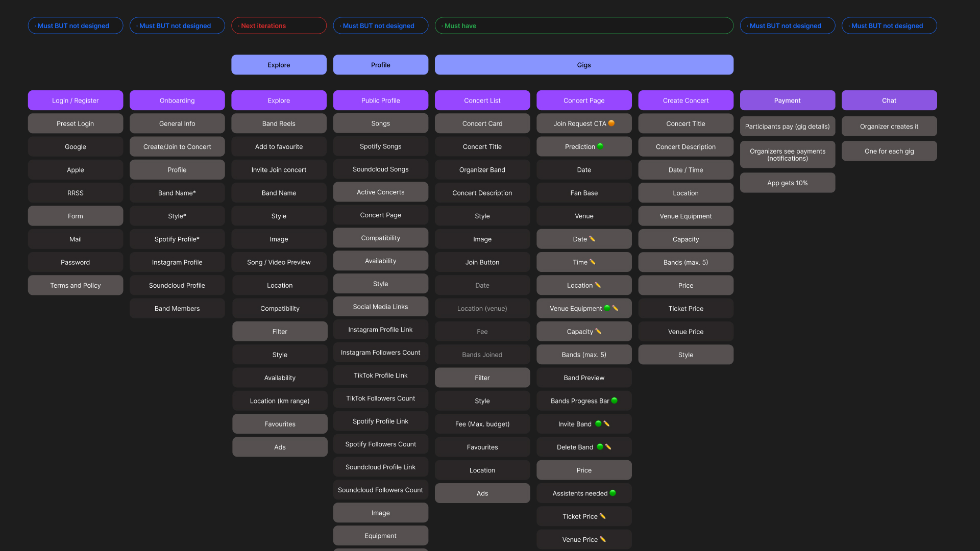
Task: Select the Gigs section header
Action: point(584,65)
